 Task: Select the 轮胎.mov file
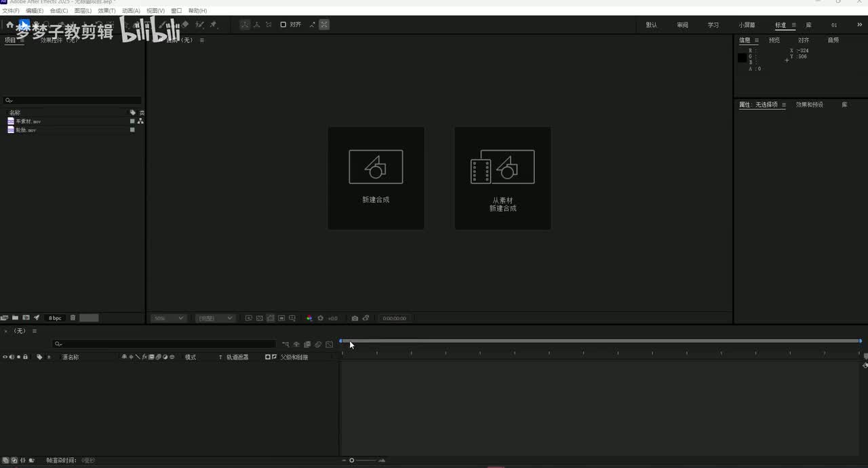(x=26, y=130)
